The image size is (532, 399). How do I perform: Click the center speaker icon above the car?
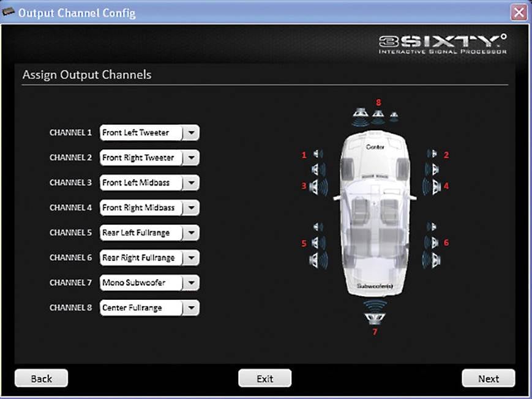tap(377, 113)
